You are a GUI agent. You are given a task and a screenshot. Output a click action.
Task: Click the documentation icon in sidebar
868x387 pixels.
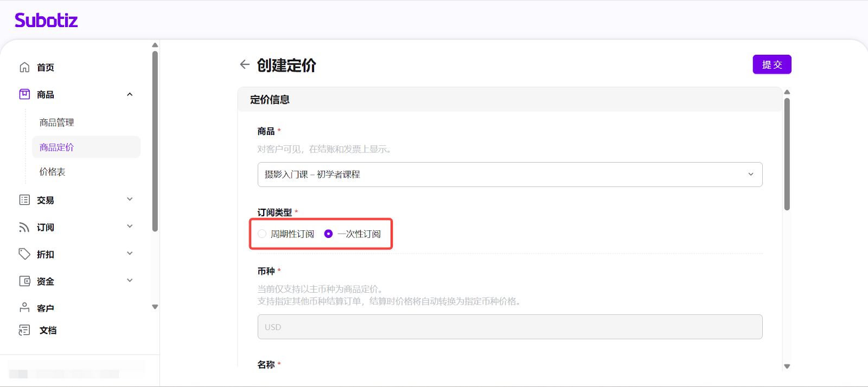[24, 330]
